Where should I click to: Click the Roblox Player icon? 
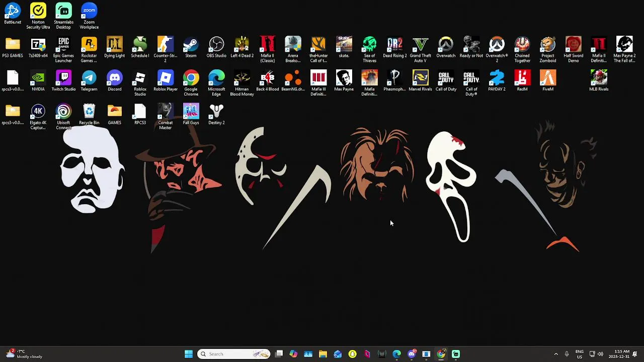166,81
